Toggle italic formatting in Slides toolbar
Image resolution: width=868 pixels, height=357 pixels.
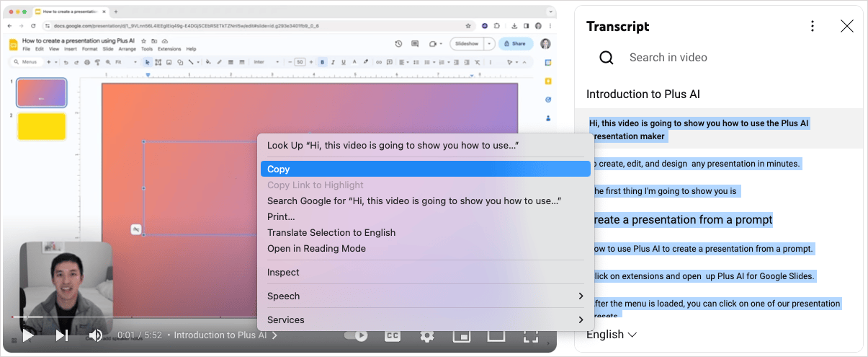[332, 62]
